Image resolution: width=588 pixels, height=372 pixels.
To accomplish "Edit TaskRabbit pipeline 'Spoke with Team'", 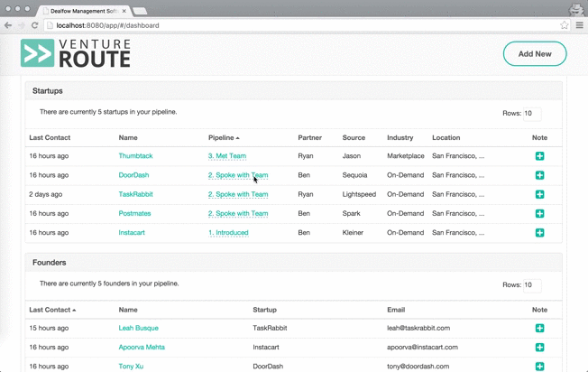I will click(238, 194).
